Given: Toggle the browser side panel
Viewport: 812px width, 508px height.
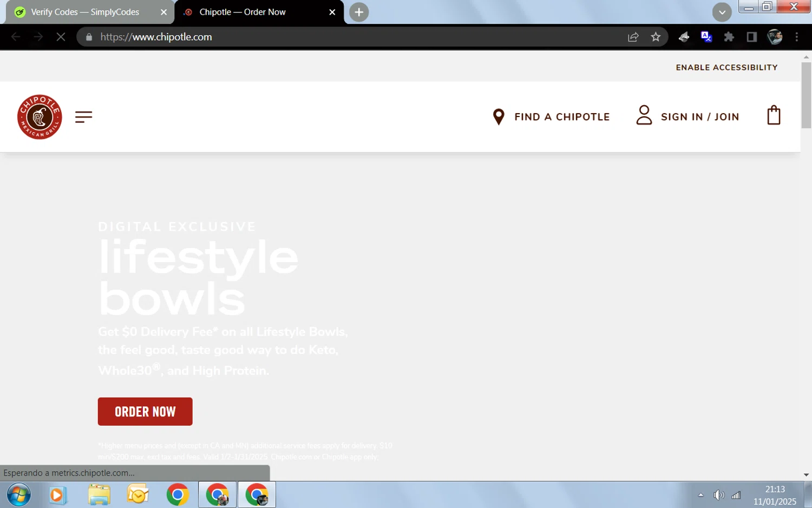Looking at the screenshot, I should pos(751,37).
